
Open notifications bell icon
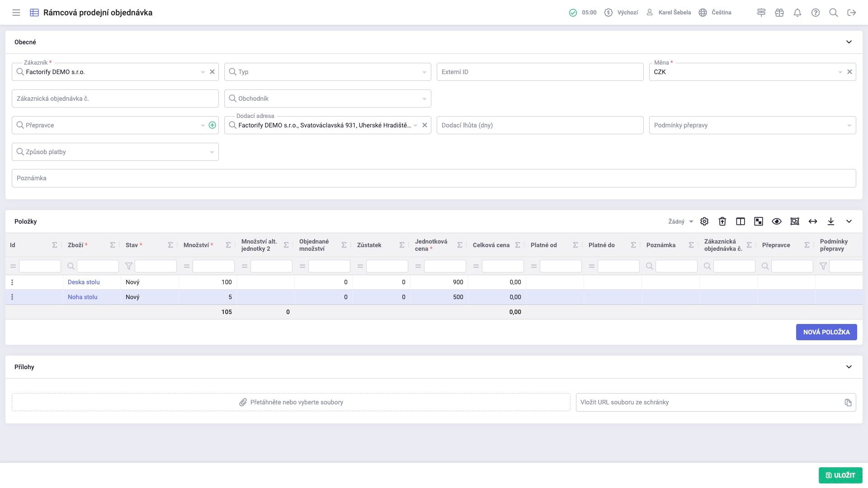point(797,13)
